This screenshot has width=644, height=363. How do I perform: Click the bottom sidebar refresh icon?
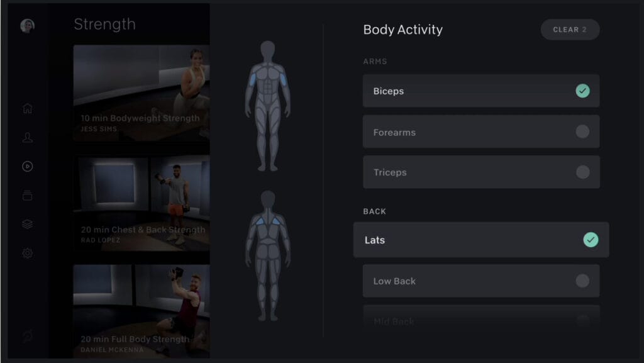coord(28,337)
